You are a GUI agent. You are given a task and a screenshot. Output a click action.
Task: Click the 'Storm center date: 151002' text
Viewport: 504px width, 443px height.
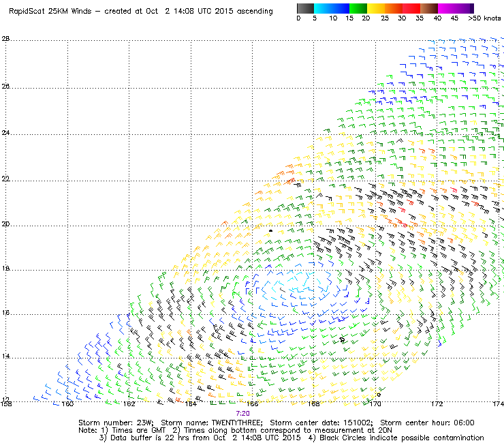pyautogui.click(x=321, y=423)
